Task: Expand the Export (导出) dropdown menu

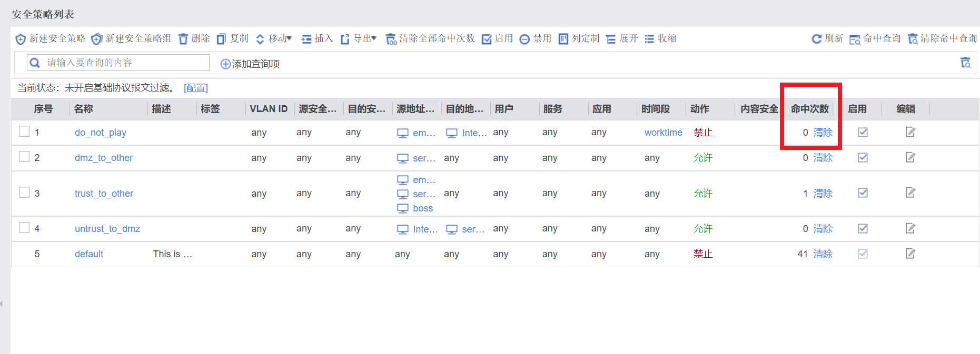Action: (359, 39)
